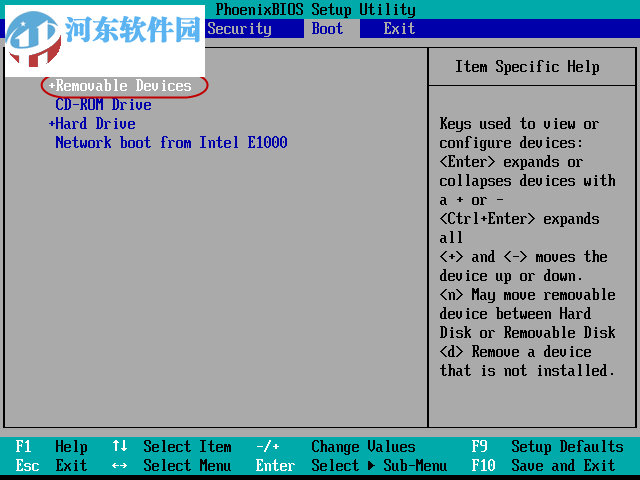The width and height of the screenshot is (640, 480).
Task: Click help text '<Enter> expands or'
Action: 511,162
